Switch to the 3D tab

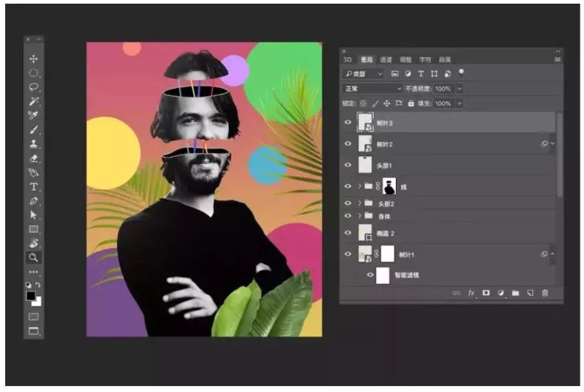347,60
